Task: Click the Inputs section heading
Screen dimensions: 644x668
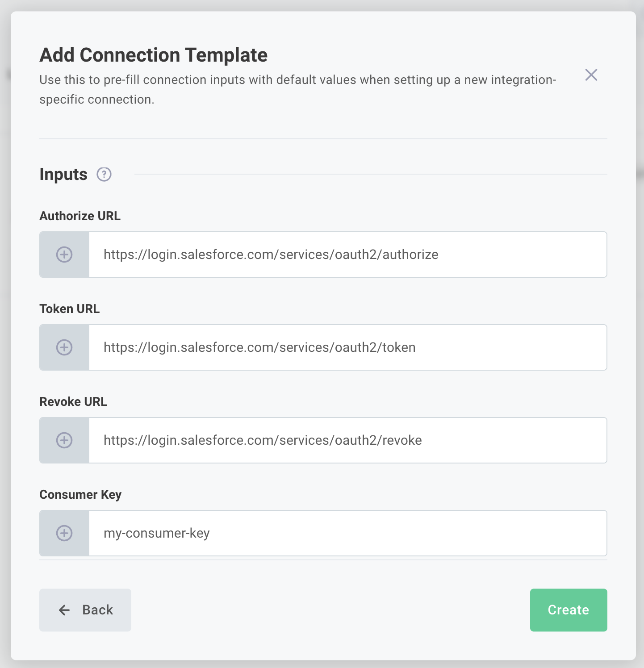Action: 63,175
